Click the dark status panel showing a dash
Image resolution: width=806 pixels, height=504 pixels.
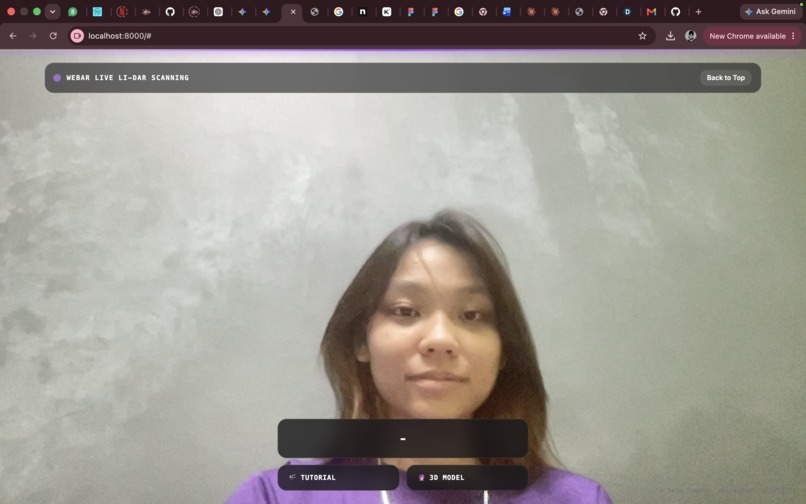402,438
